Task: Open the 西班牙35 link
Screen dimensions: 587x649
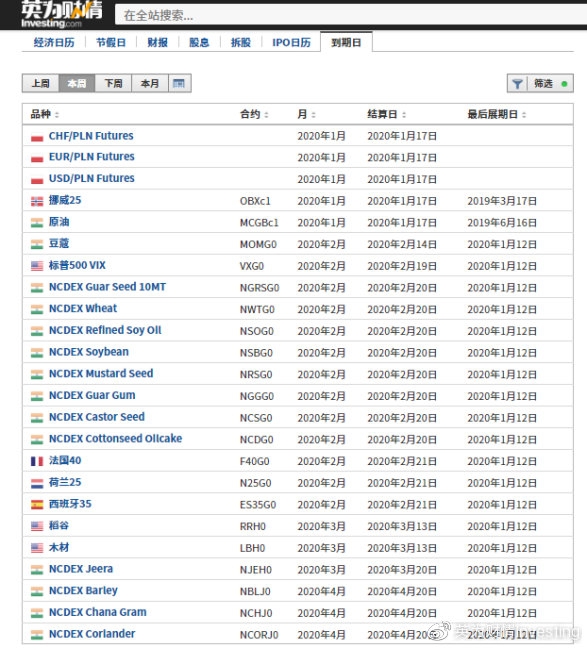Action: point(70,504)
